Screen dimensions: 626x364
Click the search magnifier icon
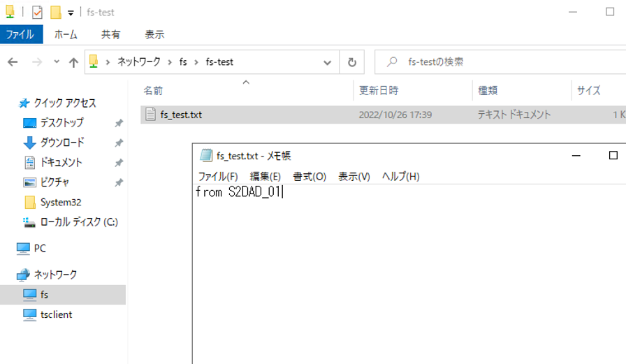[x=392, y=62]
